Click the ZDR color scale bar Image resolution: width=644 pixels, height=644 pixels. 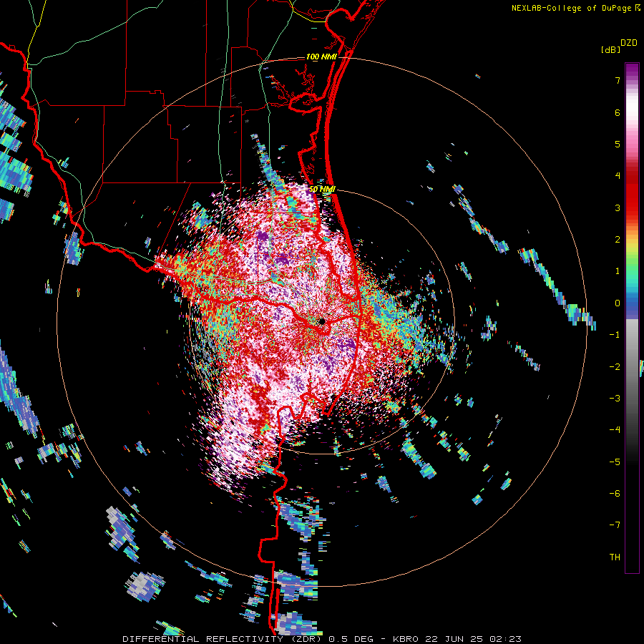[632, 318]
